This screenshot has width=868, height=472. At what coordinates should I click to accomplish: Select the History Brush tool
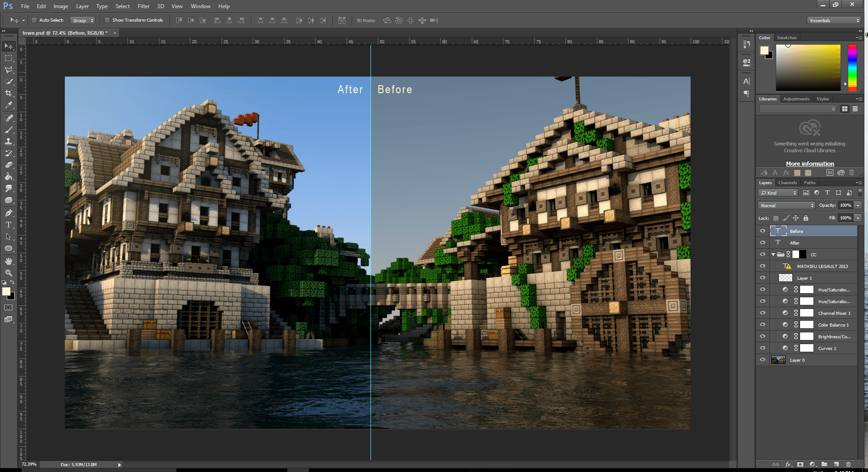9,153
